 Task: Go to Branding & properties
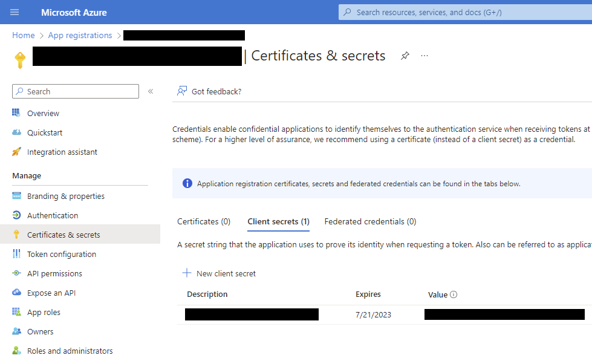click(x=65, y=196)
